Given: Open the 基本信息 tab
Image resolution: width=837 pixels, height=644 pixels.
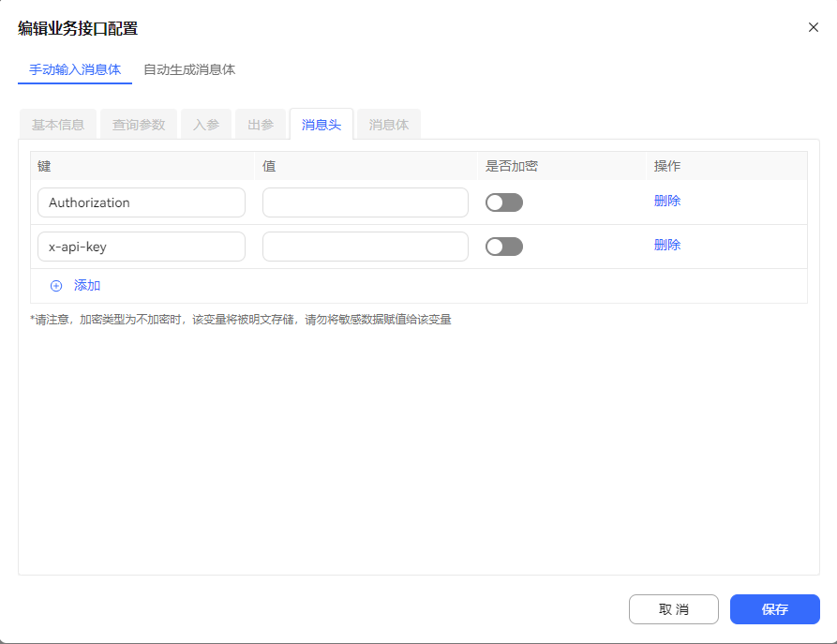Looking at the screenshot, I should [58, 125].
